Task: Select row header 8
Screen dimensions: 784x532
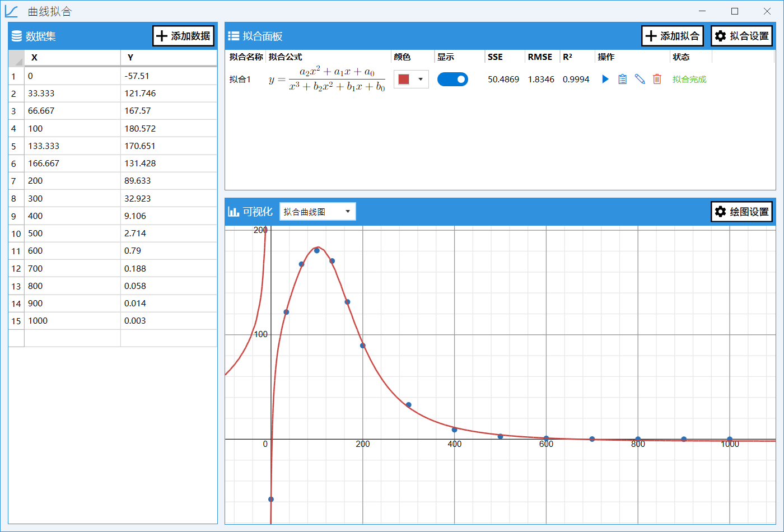Action: tap(16, 199)
